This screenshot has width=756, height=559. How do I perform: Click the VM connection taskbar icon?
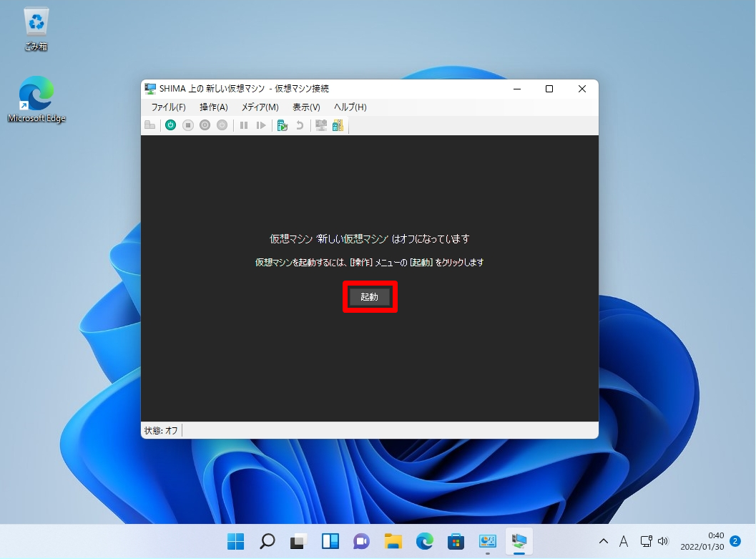pyautogui.click(x=519, y=541)
